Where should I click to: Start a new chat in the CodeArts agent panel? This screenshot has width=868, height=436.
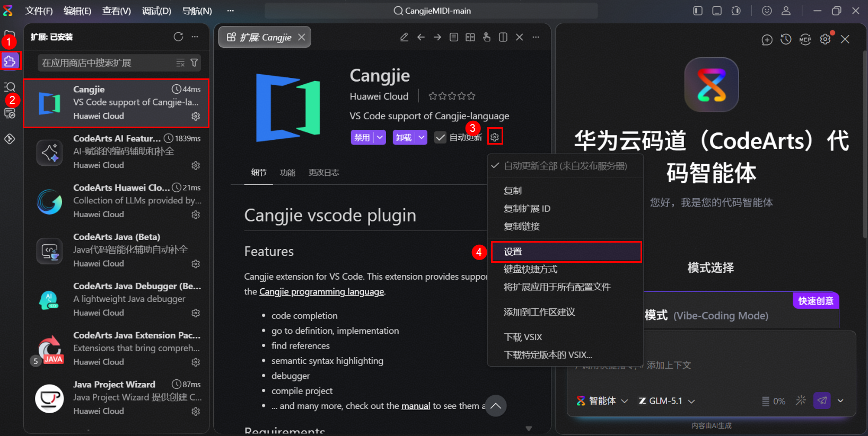coord(767,40)
